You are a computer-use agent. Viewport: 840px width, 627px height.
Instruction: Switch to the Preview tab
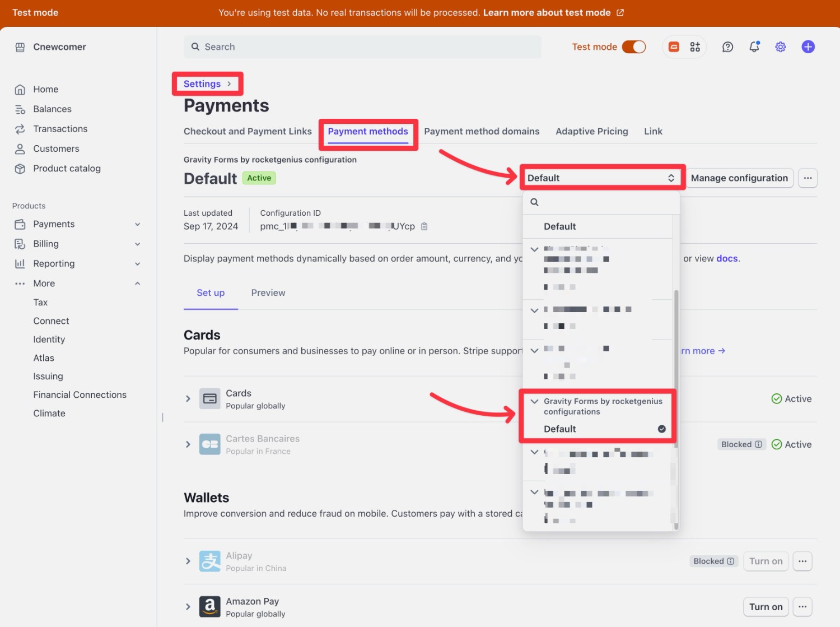[x=268, y=292]
